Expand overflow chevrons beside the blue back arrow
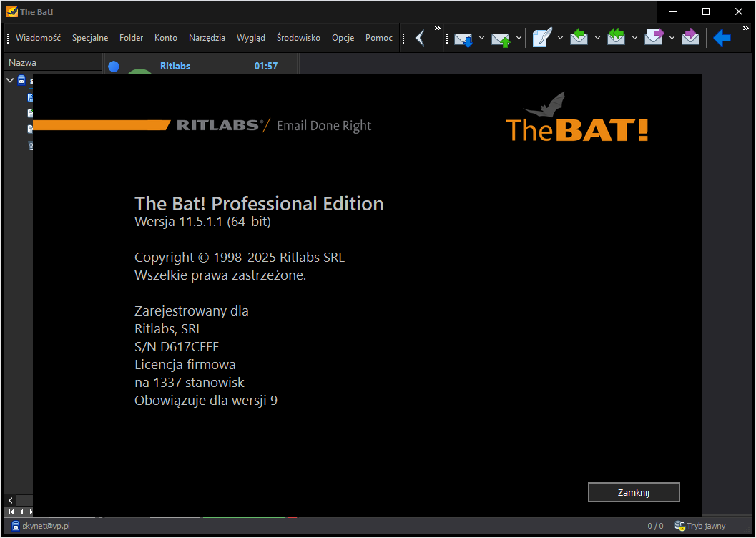Image resolution: width=756 pixels, height=538 pixels. coord(745,29)
